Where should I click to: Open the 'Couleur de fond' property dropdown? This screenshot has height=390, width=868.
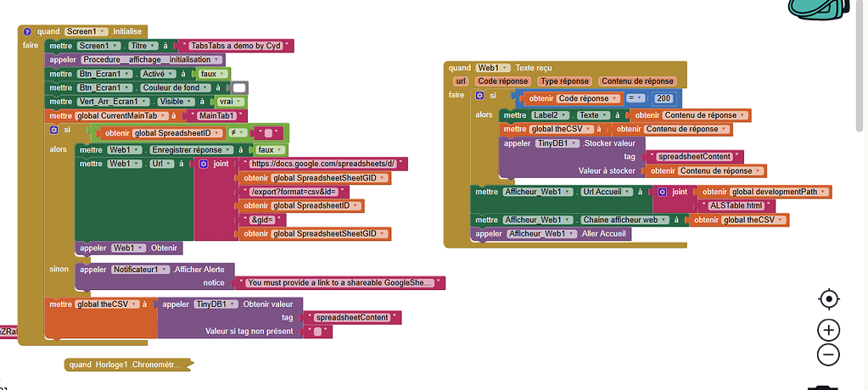pyautogui.click(x=174, y=87)
